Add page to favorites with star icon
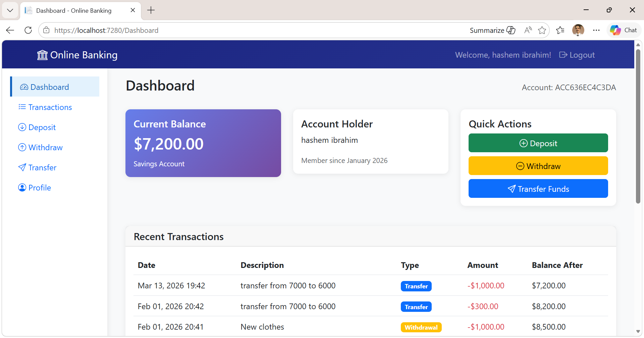The image size is (644, 338). (542, 30)
